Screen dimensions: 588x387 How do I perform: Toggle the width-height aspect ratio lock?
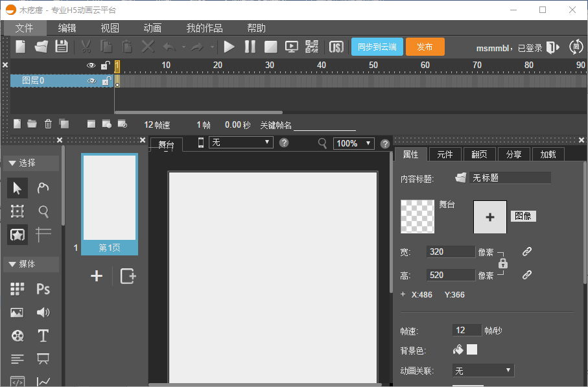[x=503, y=264]
